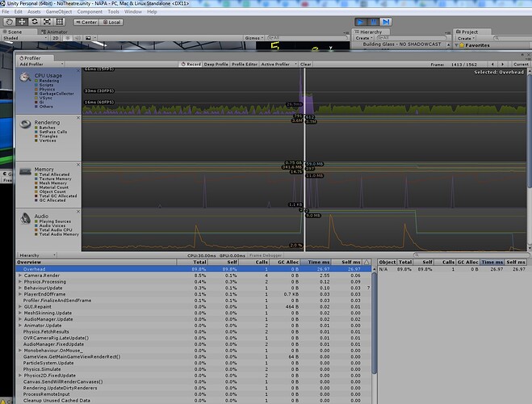The image size is (532, 404).
Task: Open the Assets menu
Action: pyautogui.click(x=34, y=11)
